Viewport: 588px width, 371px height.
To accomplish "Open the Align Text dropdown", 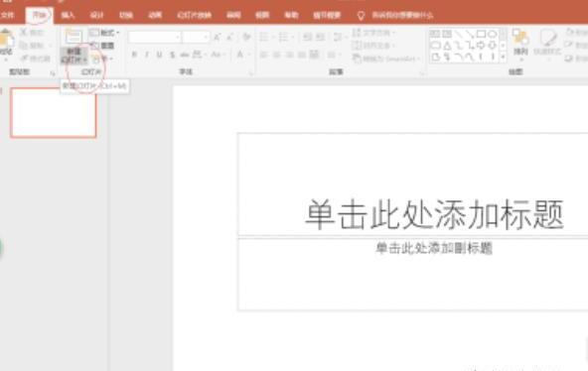I will pos(373,46).
